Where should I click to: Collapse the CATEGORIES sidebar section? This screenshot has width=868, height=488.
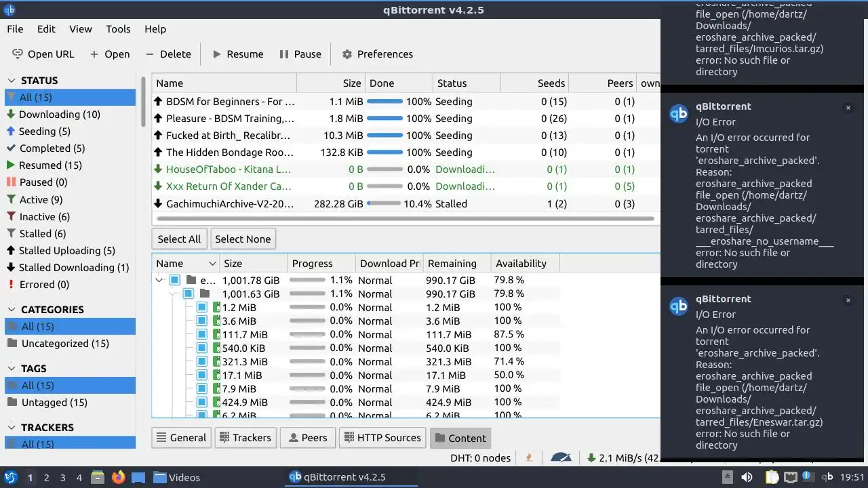[12, 309]
